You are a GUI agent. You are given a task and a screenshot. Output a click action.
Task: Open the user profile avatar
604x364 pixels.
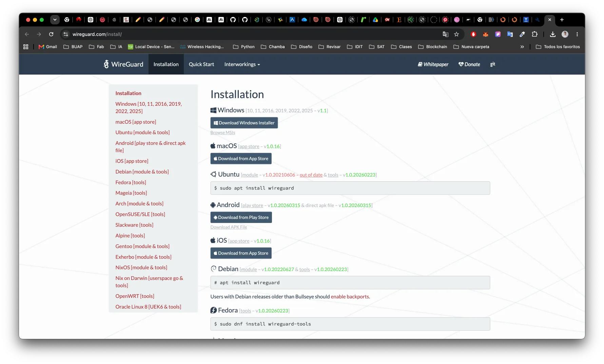565,34
